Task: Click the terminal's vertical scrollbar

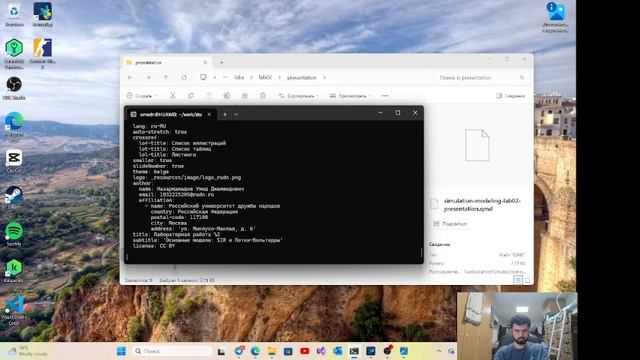Action: (x=421, y=253)
